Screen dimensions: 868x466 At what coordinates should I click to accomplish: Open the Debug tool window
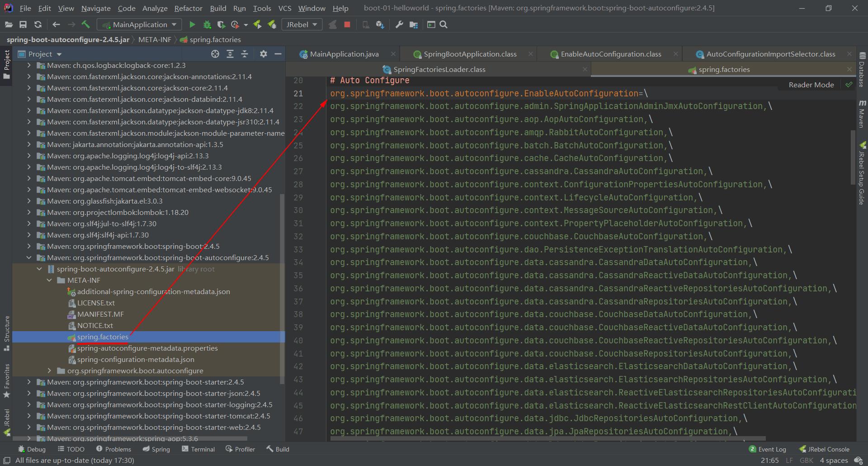[x=32, y=449]
